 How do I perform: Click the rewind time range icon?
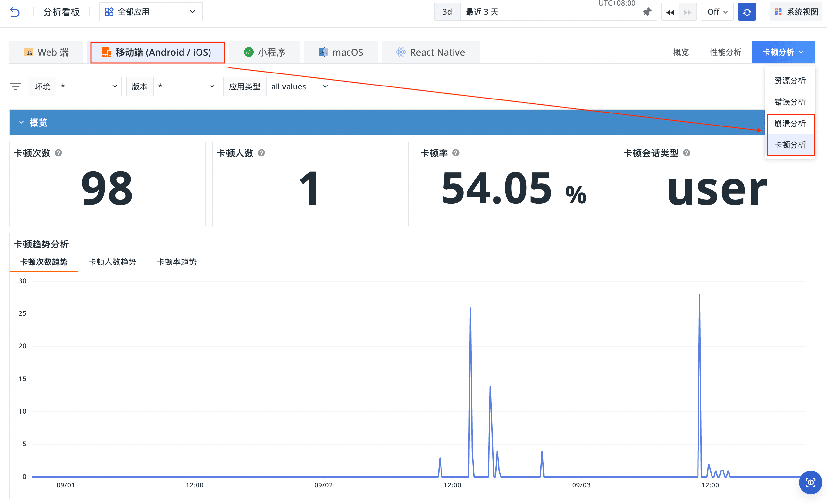coord(670,12)
